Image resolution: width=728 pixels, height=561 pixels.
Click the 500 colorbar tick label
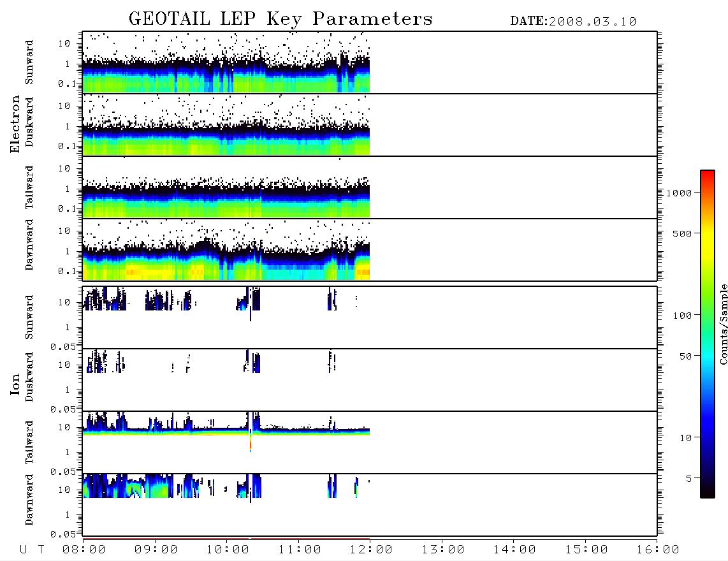[x=682, y=233]
